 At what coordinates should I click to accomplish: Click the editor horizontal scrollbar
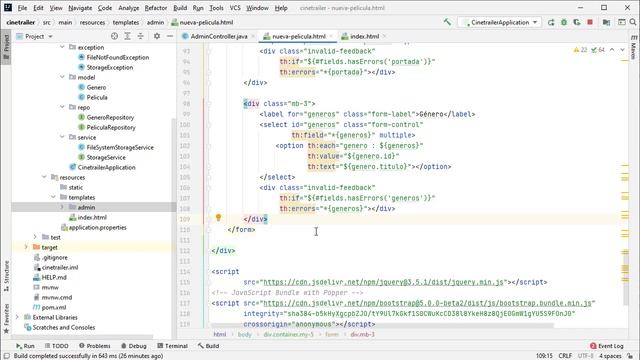point(382,326)
